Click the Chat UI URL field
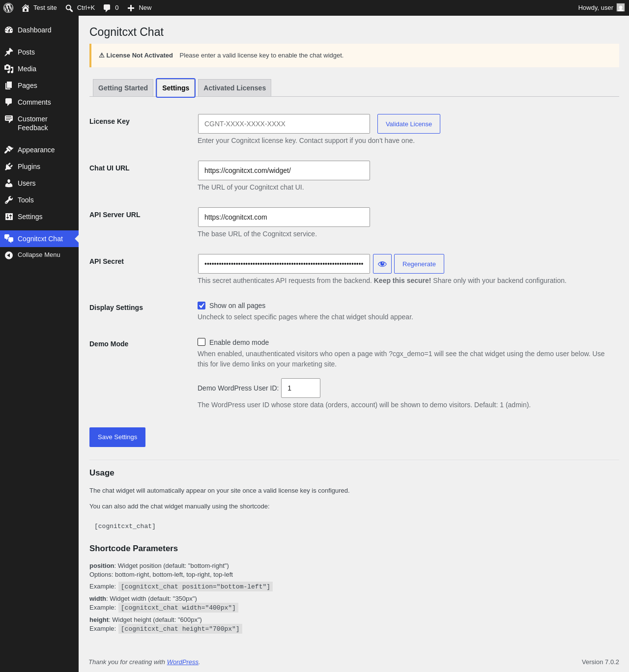Image resolution: width=629 pixels, height=672 pixels. (284, 170)
